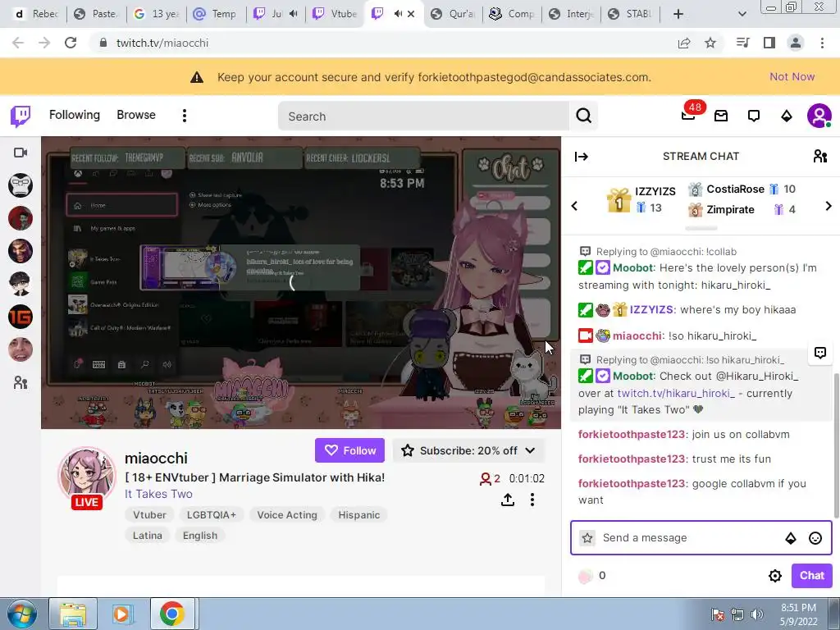
Task: Select the Latina tag
Action: coord(148,536)
